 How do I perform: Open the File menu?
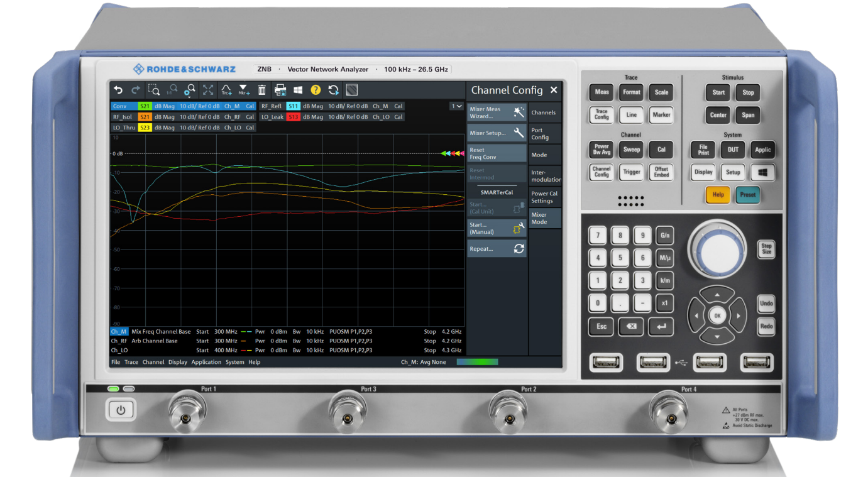116,362
